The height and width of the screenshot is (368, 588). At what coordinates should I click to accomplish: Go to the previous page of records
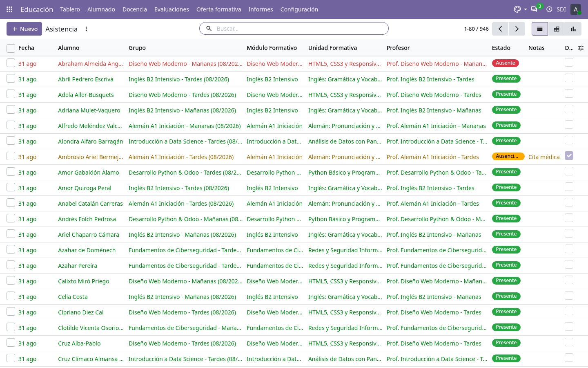[x=500, y=29]
